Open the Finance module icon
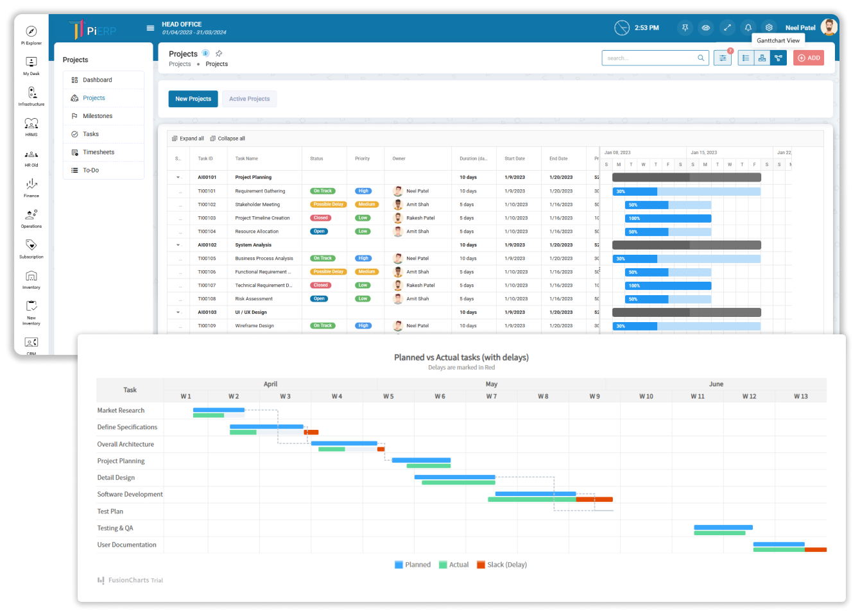Image resolution: width=860 pixels, height=616 pixels. (x=31, y=185)
